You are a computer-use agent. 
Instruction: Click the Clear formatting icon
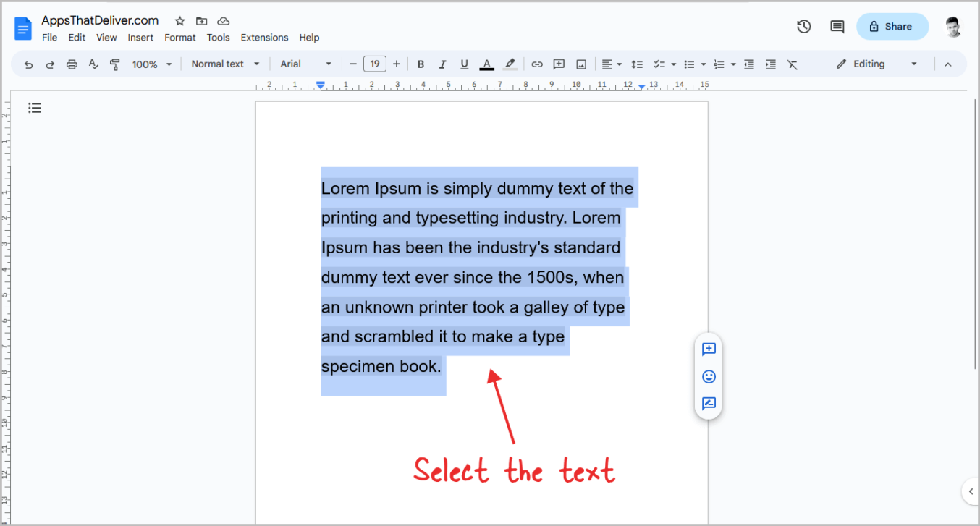click(793, 64)
